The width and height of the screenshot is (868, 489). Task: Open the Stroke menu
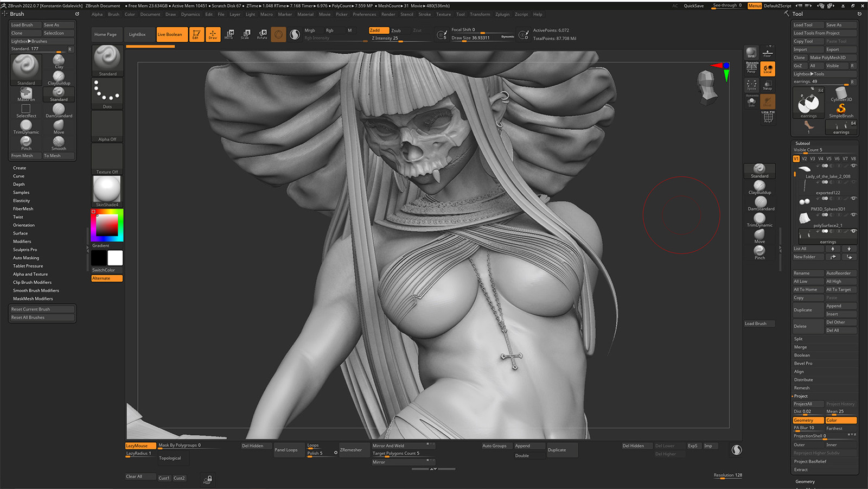click(x=424, y=14)
